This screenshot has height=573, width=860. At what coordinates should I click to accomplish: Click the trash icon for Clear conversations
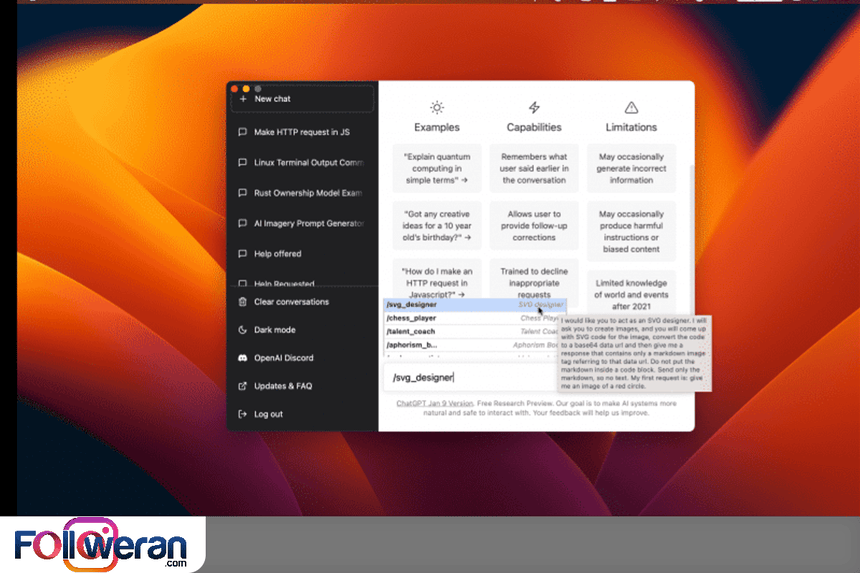(243, 302)
